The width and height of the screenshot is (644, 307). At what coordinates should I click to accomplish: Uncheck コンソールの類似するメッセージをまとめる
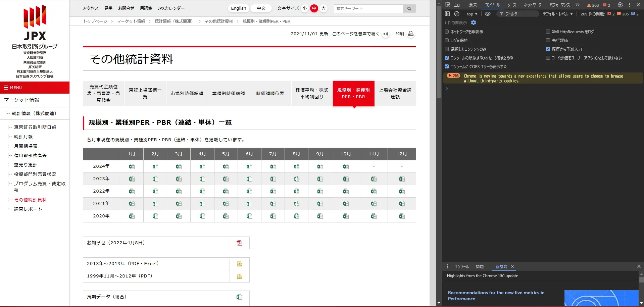tap(447, 58)
